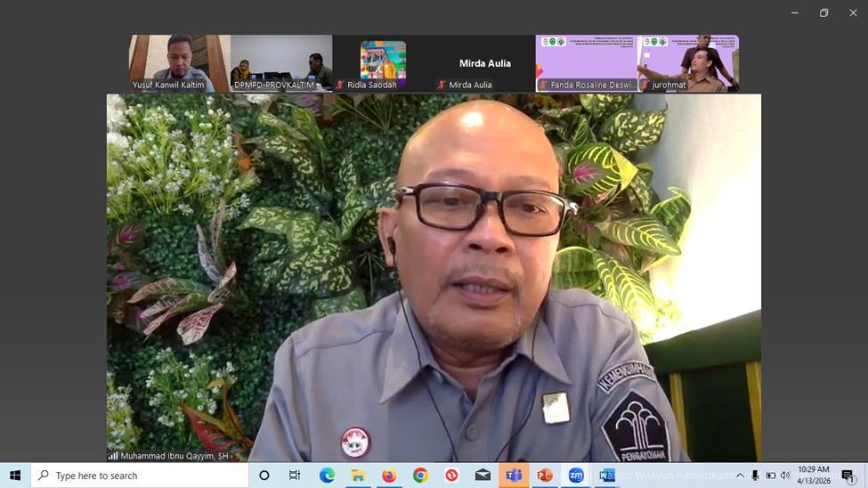868x488 pixels.
Task: Click Fanda Rosaline Deswi's muted mic icon
Action: point(543,85)
